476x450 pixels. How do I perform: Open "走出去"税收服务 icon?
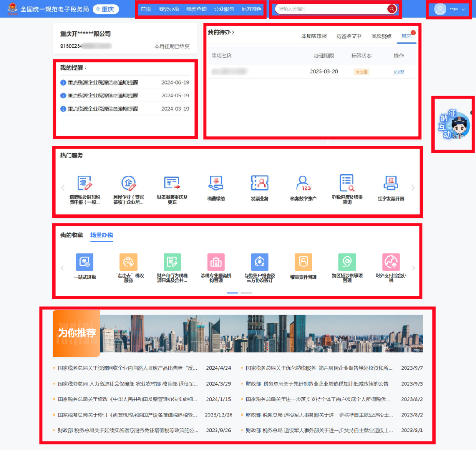click(128, 262)
